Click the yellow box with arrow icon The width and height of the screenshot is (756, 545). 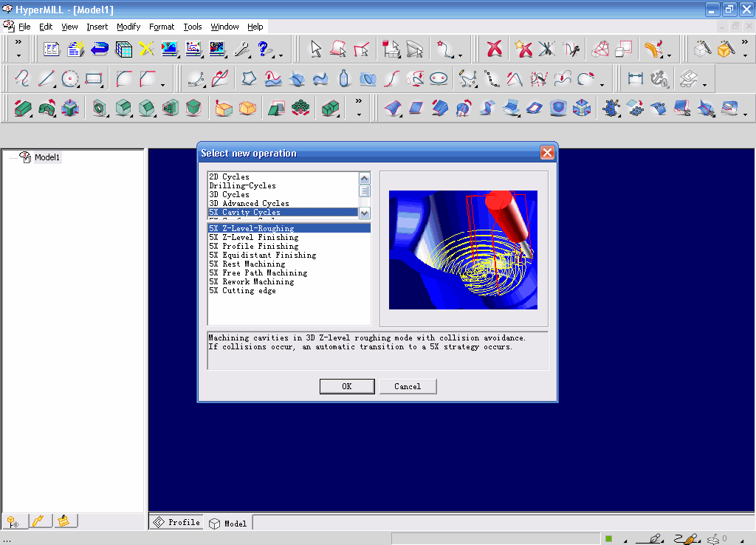point(223,108)
